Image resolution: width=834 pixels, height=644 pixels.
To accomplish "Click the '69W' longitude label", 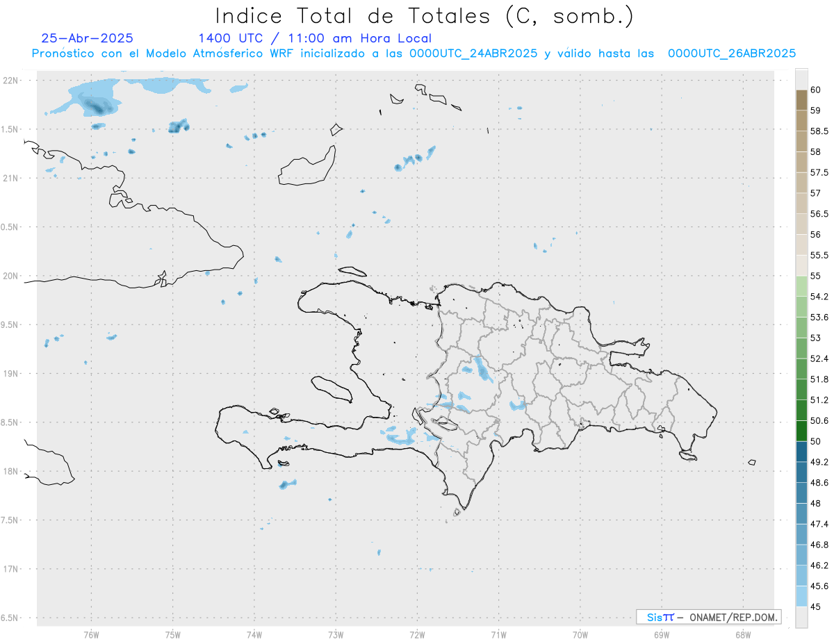I will tap(662, 634).
